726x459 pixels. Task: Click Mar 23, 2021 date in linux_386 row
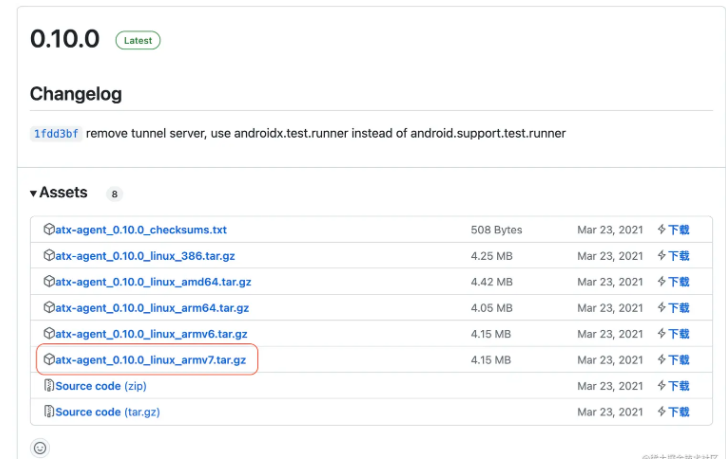point(610,256)
